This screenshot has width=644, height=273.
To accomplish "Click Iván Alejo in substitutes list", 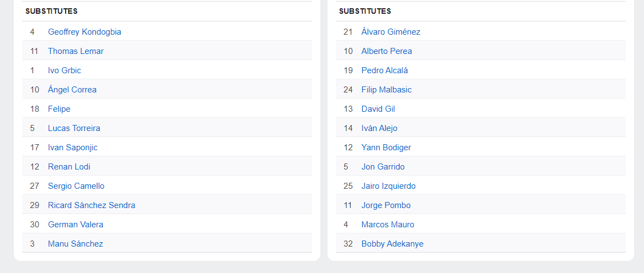I will click(x=379, y=128).
